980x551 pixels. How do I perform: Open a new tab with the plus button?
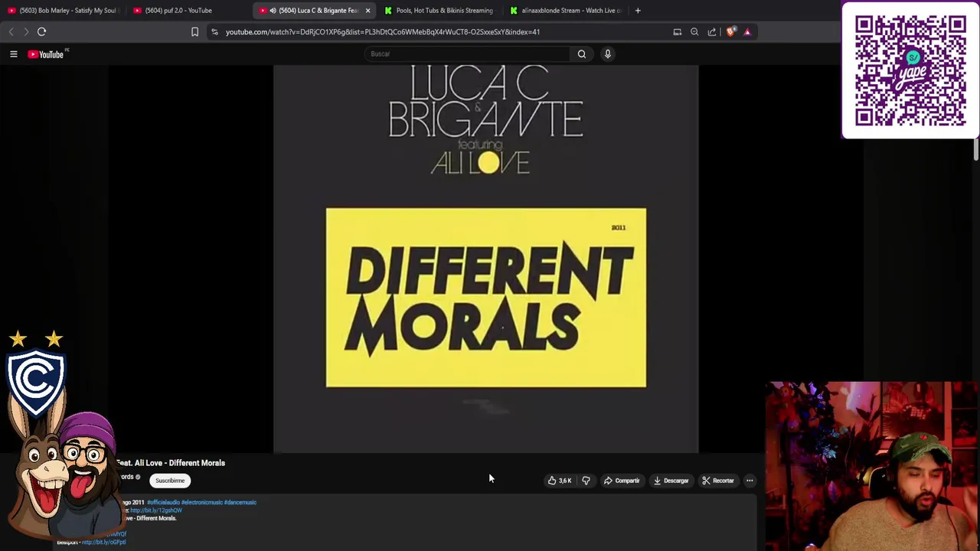pos(638,10)
